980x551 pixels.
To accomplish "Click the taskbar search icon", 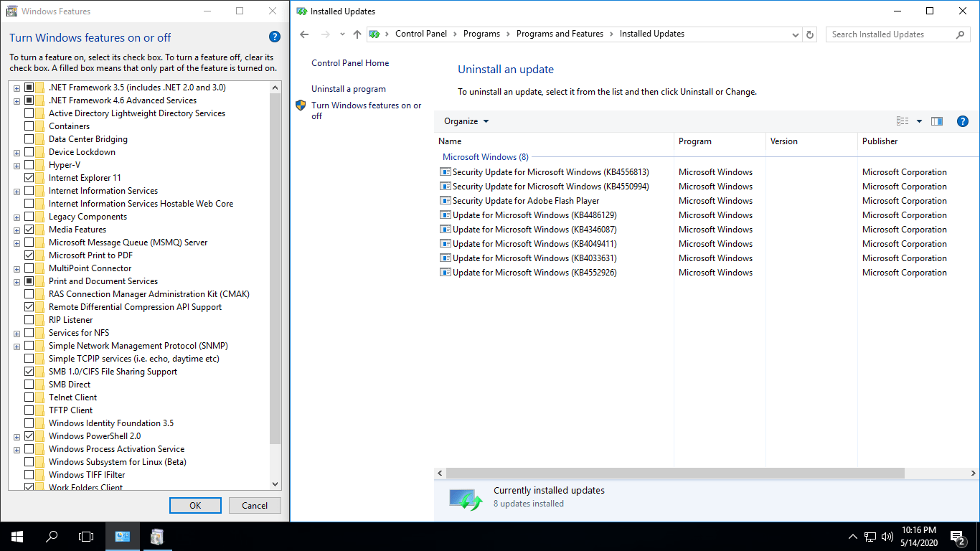I will 52,536.
